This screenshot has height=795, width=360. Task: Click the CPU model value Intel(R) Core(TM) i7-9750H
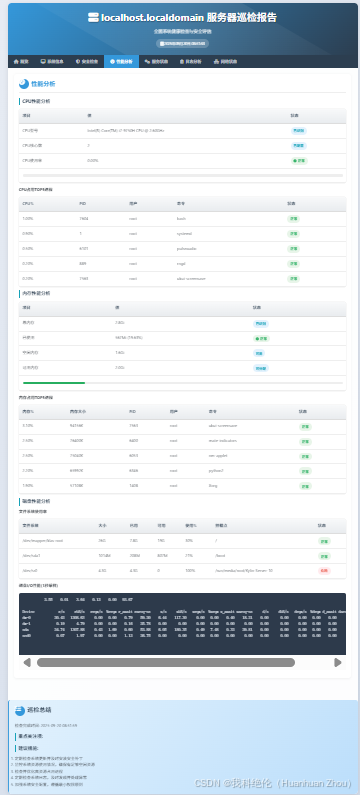(126, 131)
